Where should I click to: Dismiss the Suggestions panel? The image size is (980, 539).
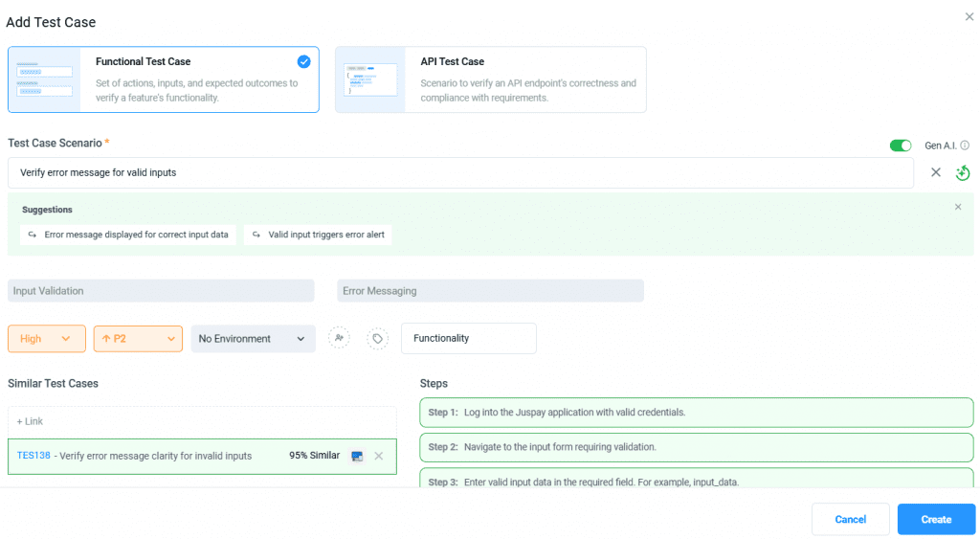tap(958, 207)
